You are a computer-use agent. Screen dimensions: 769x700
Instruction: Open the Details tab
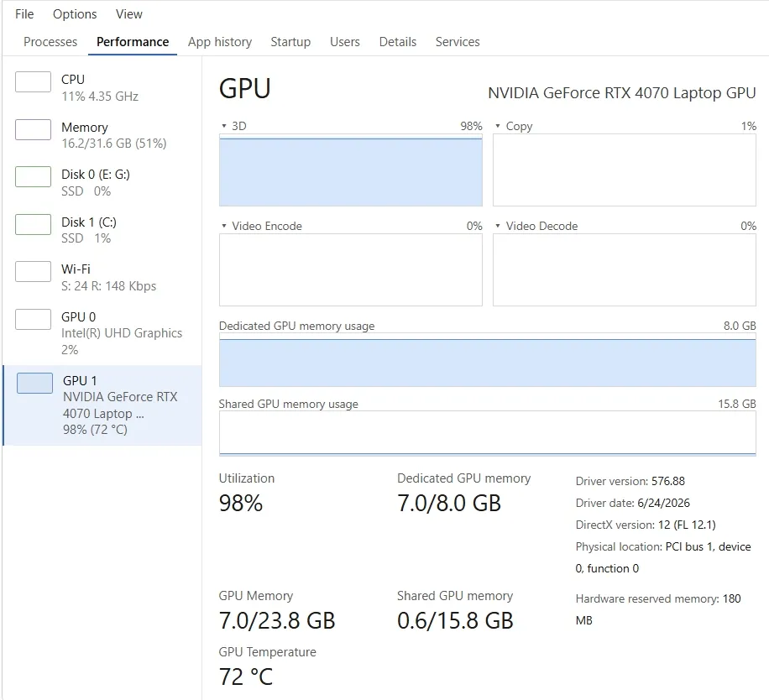398,42
